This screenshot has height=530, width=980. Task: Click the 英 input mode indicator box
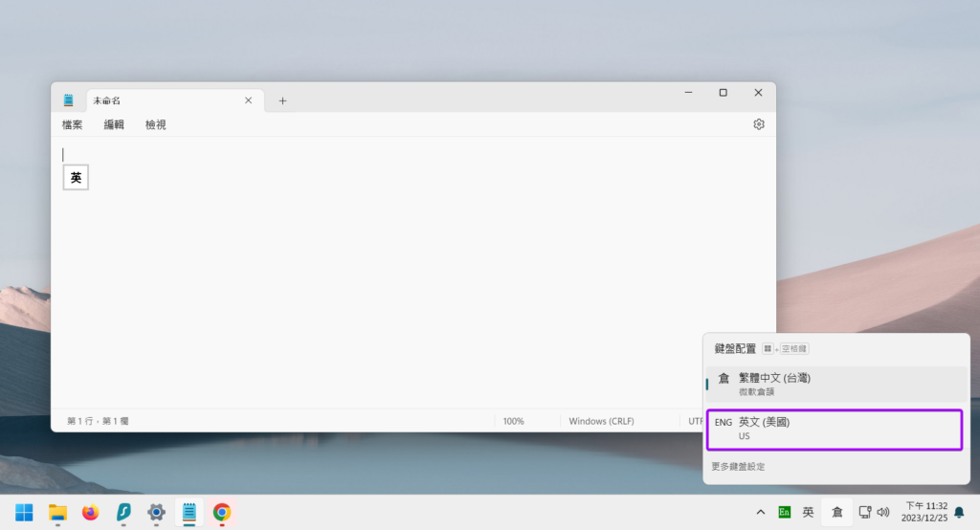76,178
